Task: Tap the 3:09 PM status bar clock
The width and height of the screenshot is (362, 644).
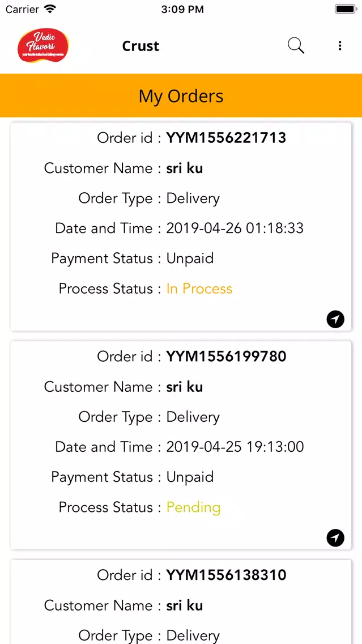Action: [x=181, y=10]
